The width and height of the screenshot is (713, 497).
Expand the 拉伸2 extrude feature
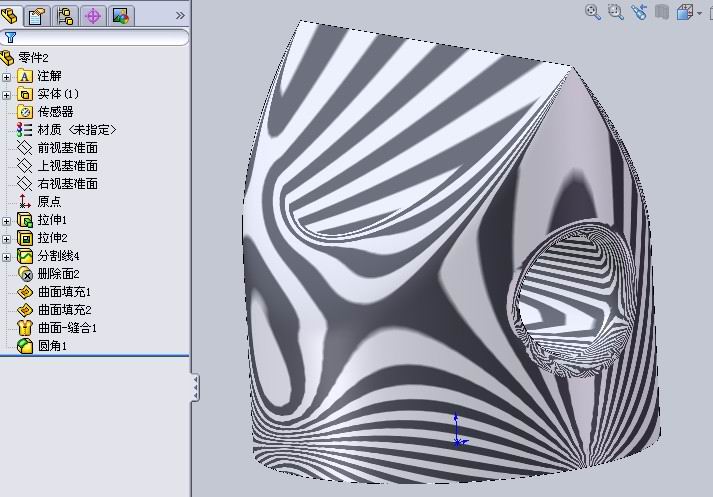(x=6, y=239)
